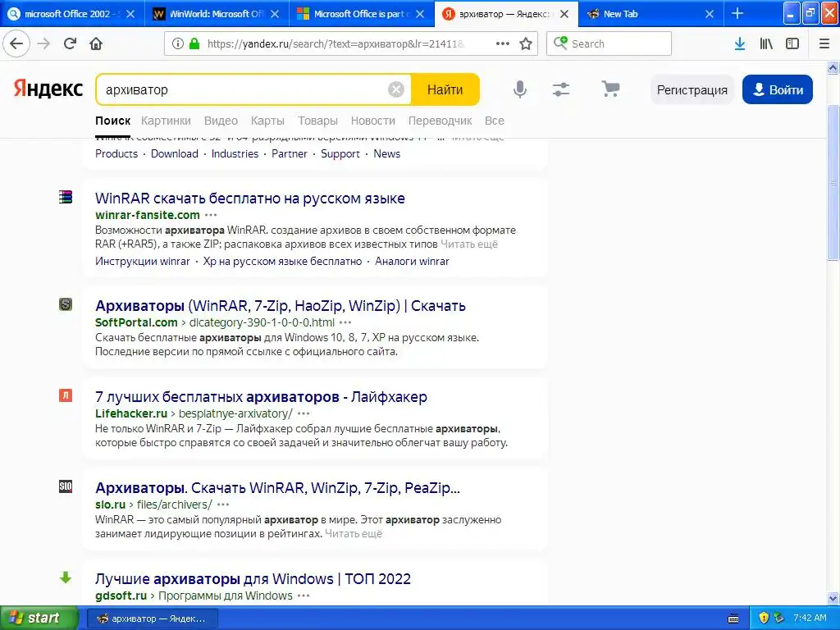Show site information via the info icon
The width and height of the screenshot is (840, 630).
(x=177, y=43)
